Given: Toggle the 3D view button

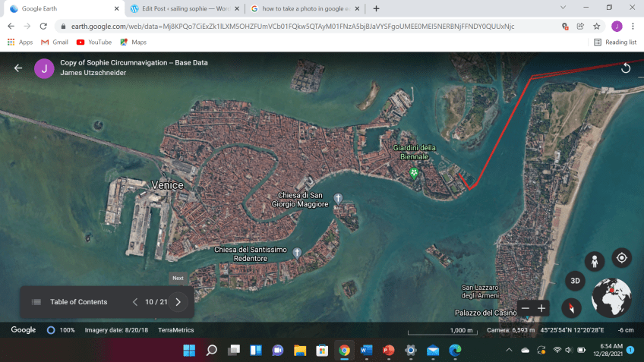Looking at the screenshot, I should (575, 280).
